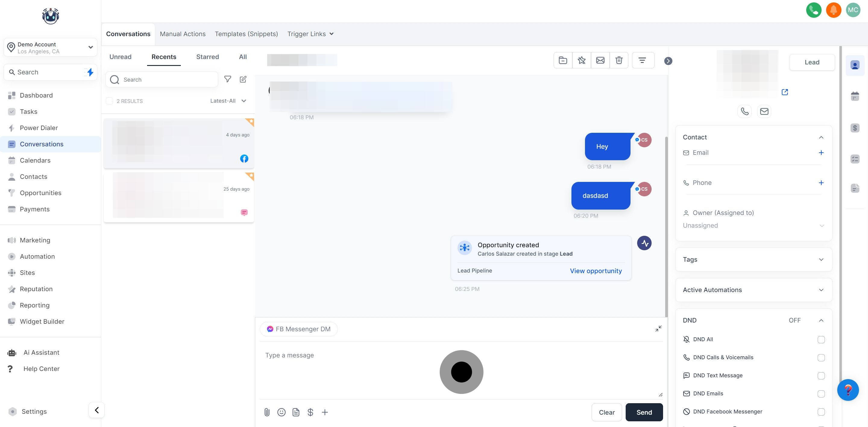This screenshot has height=427, width=868.
Task: Check DND Text Message option
Action: pyautogui.click(x=821, y=376)
